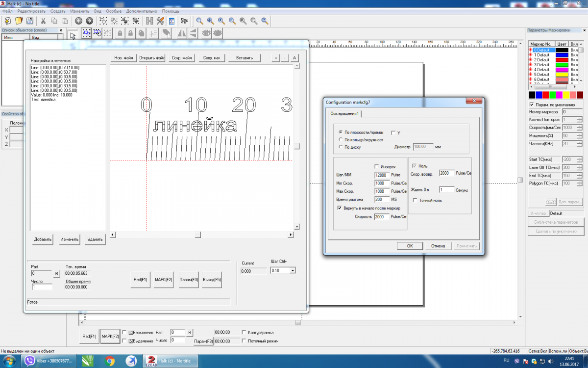Viewport: 588px width, 368px height.
Task: Toggle the Точный ноль checkbox
Action: 415,200
